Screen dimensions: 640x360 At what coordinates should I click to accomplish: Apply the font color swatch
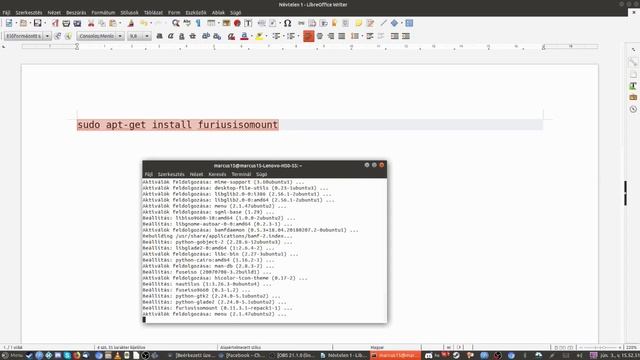(244, 36)
